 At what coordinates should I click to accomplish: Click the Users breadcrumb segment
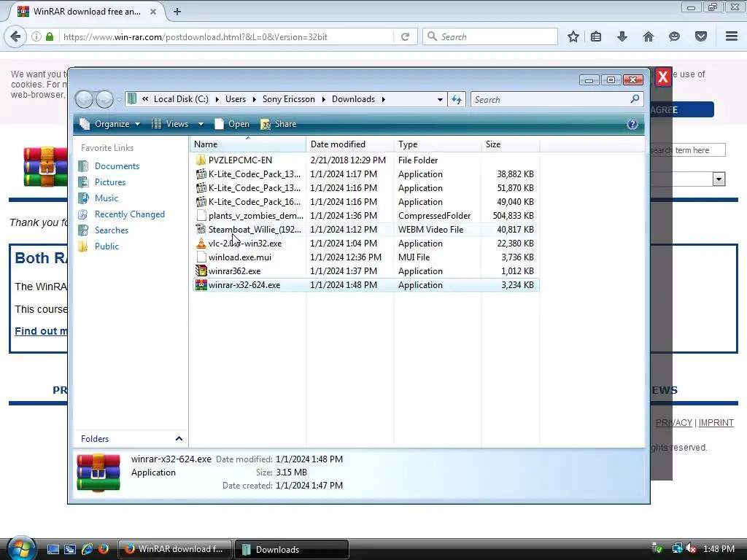236,99
